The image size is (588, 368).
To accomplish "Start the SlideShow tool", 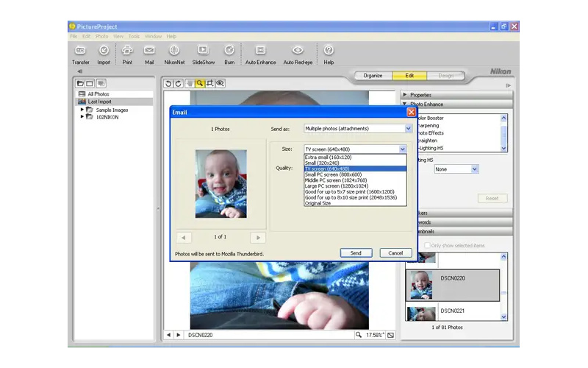I will [204, 54].
